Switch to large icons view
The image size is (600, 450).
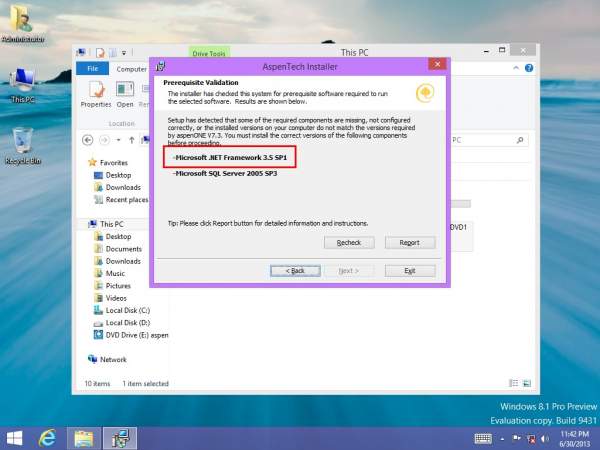pyautogui.click(x=527, y=383)
